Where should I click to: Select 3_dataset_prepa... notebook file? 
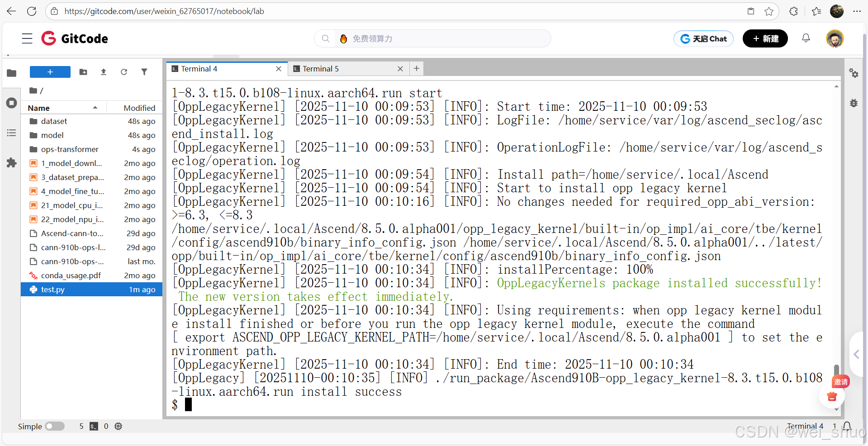[92, 177]
